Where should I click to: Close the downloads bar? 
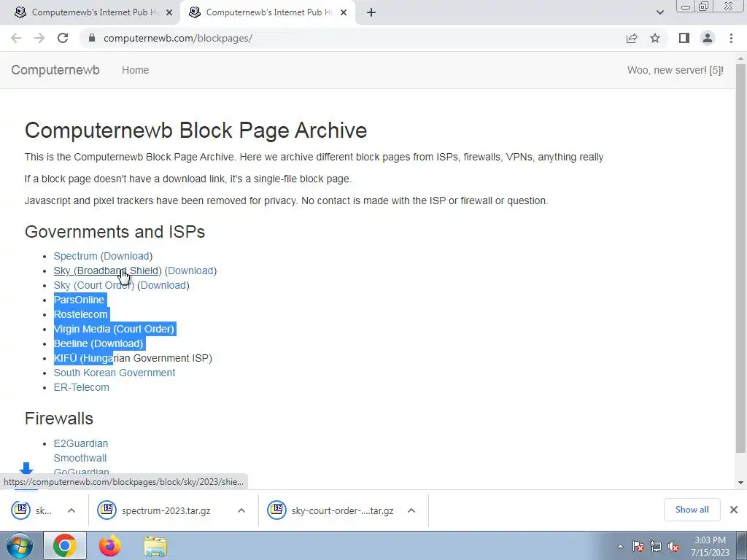pyautogui.click(x=734, y=510)
